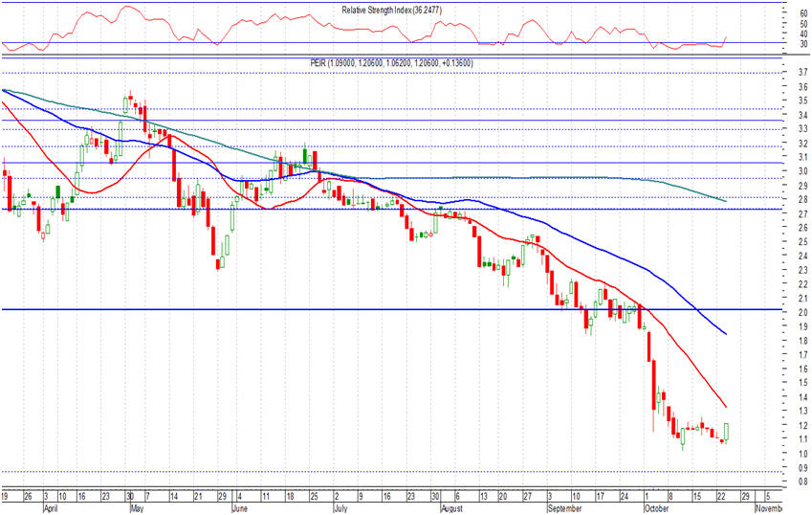Click price axis label 0.9
This screenshot has height=515, width=812.
[x=803, y=468]
